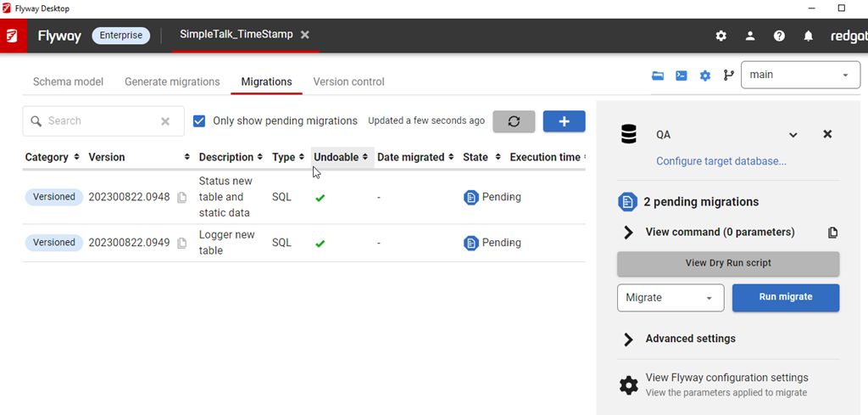
Task: Open the help question mark icon
Action: point(779,36)
